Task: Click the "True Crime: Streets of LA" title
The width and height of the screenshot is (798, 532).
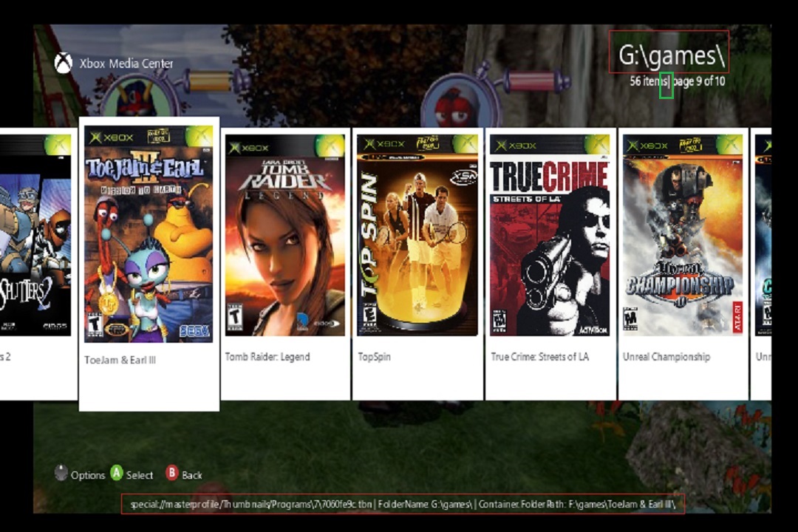Action: click(x=539, y=357)
